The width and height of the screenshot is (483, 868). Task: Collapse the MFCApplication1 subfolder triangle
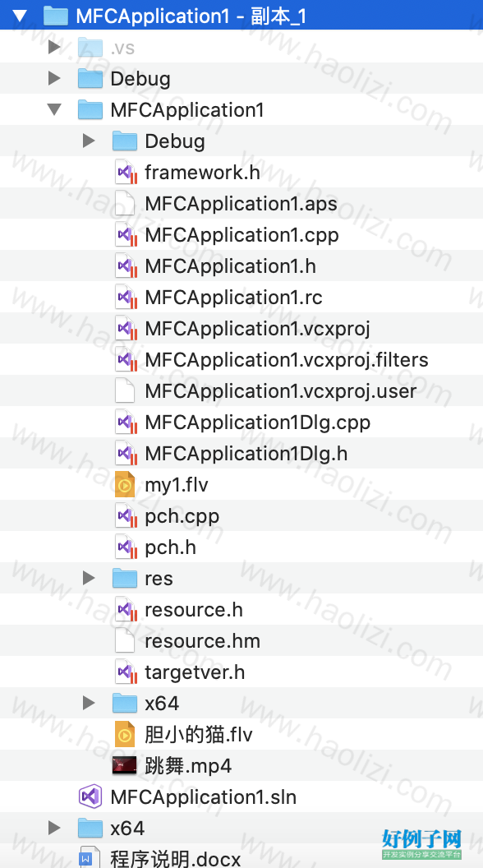(x=54, y=109)
